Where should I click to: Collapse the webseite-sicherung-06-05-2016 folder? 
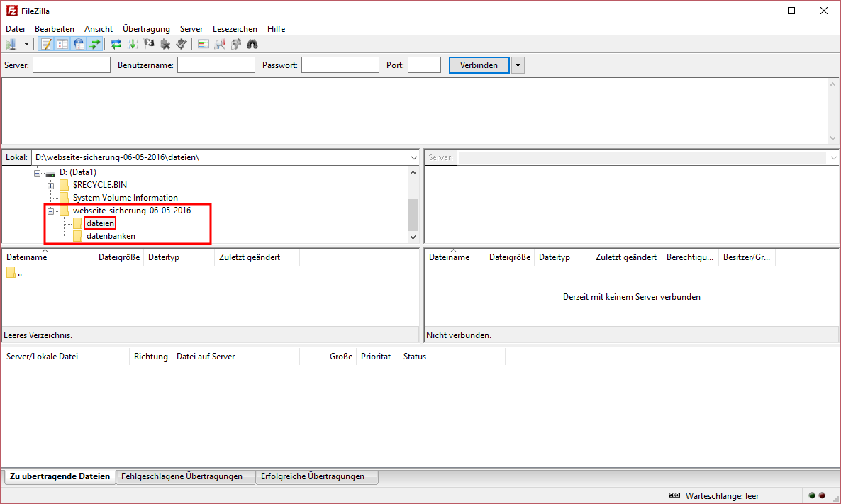(x=51, y=211)
